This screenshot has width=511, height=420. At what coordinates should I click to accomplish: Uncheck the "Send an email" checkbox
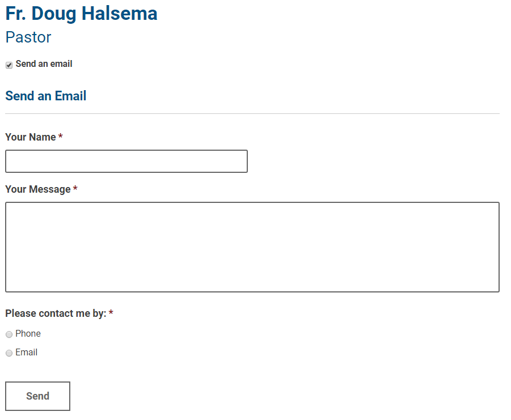[x=9, y=65]
